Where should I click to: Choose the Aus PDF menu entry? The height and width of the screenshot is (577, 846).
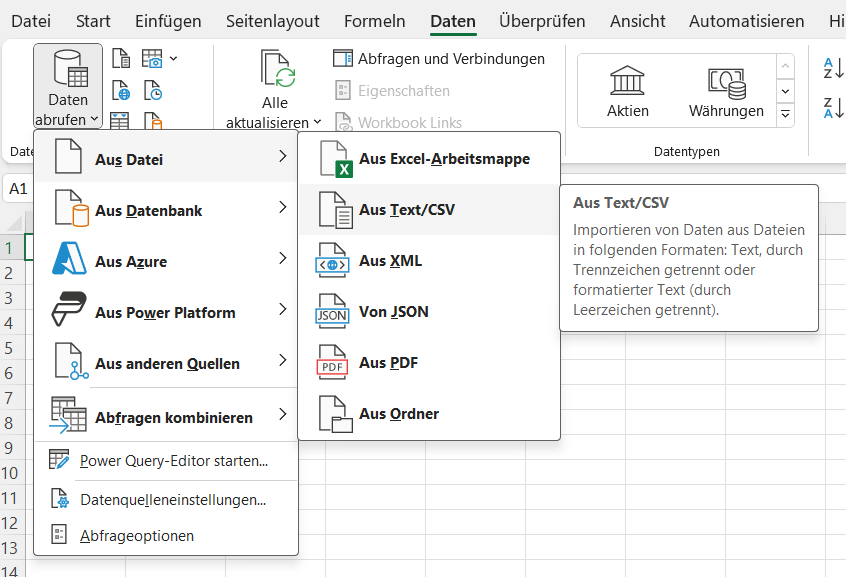429,363
